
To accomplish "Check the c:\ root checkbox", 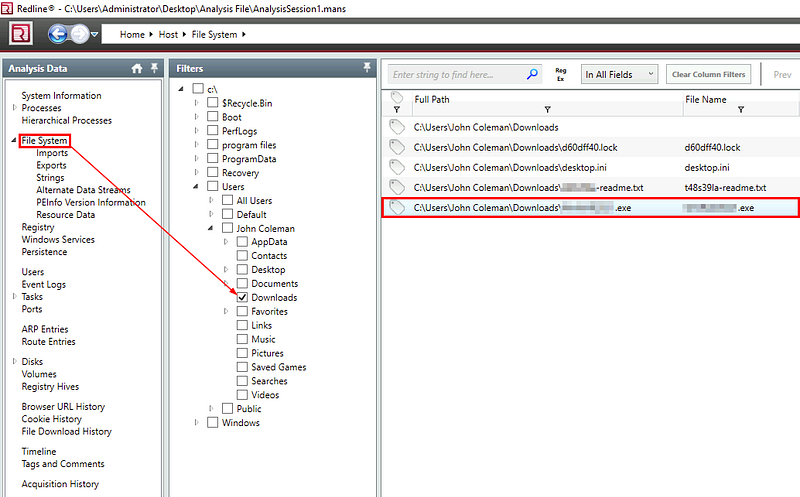I will pos(198,89).
